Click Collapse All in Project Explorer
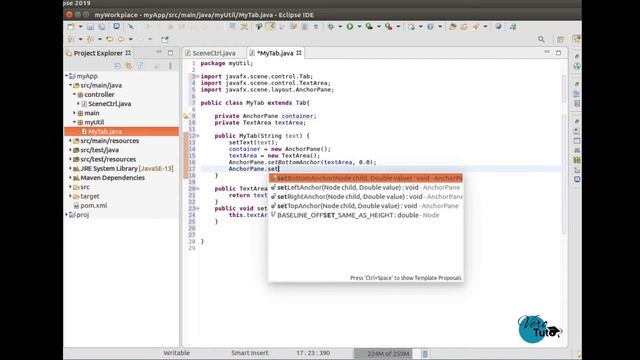 point(118,66)
